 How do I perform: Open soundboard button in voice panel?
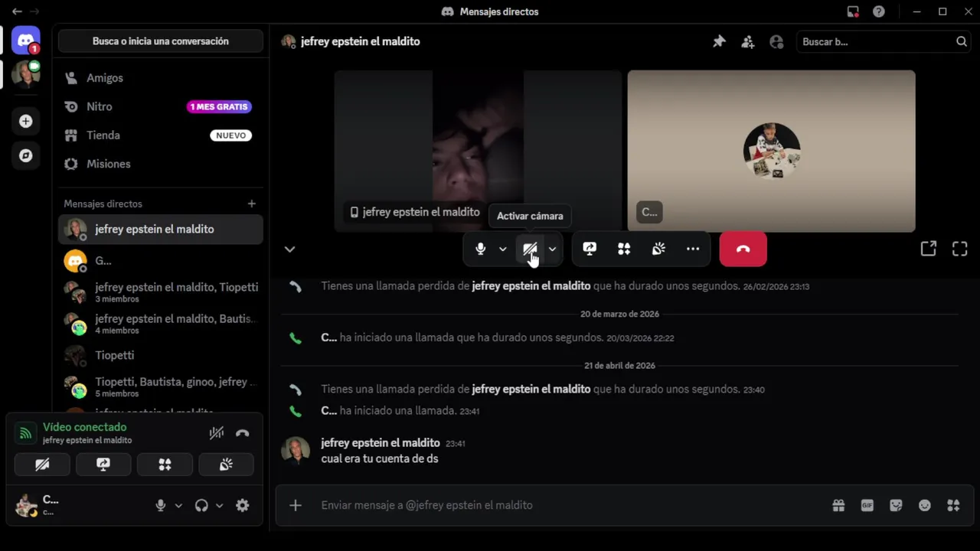(x=226, y=465)
